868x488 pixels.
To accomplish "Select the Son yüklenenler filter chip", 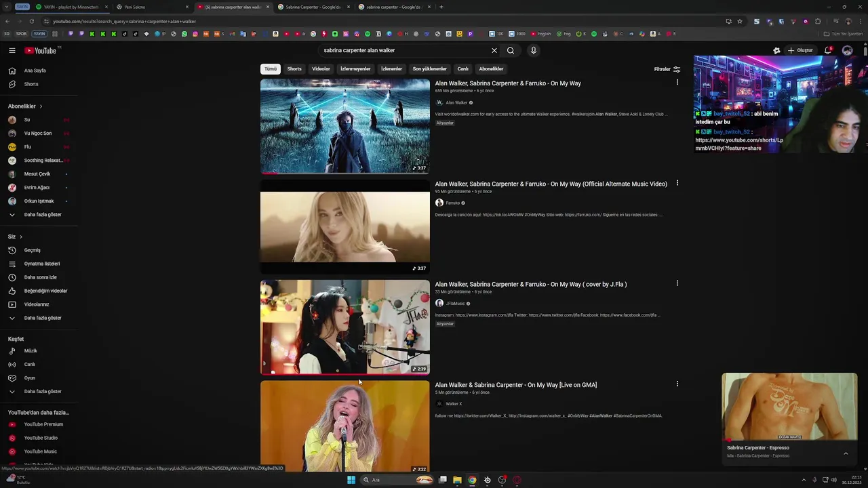I will point(429,69).
